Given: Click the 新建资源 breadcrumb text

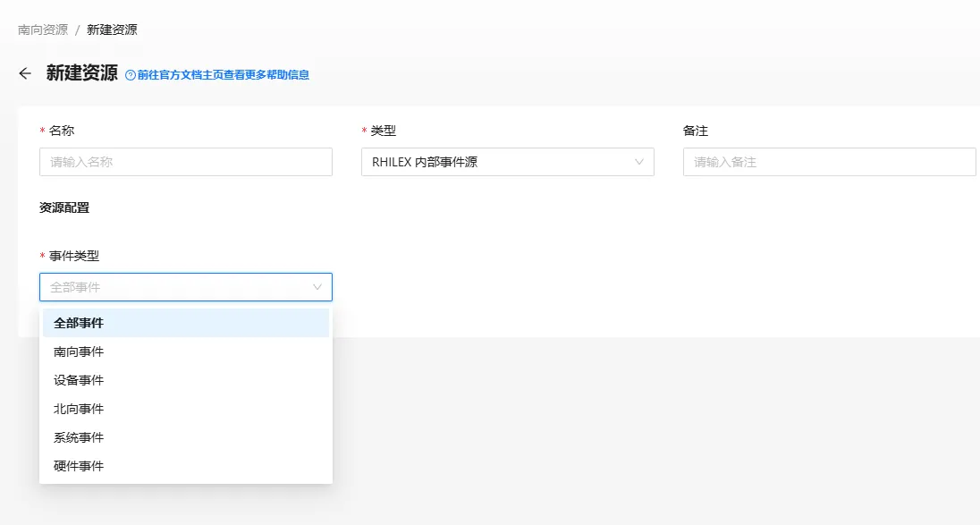Looking at the screenshot, I should click(x=112, y=30).
